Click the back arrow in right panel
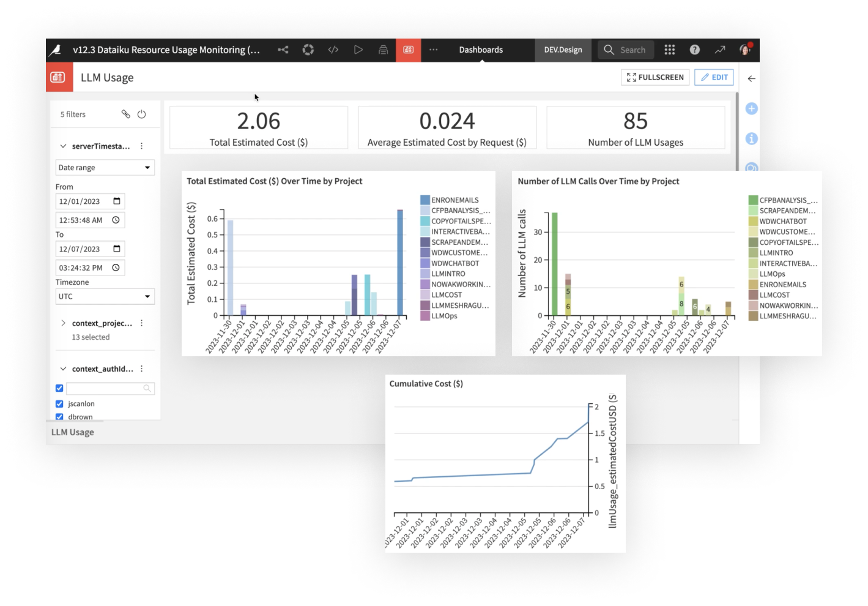Screen dimensions: 868x606 [x=752, y=78]
